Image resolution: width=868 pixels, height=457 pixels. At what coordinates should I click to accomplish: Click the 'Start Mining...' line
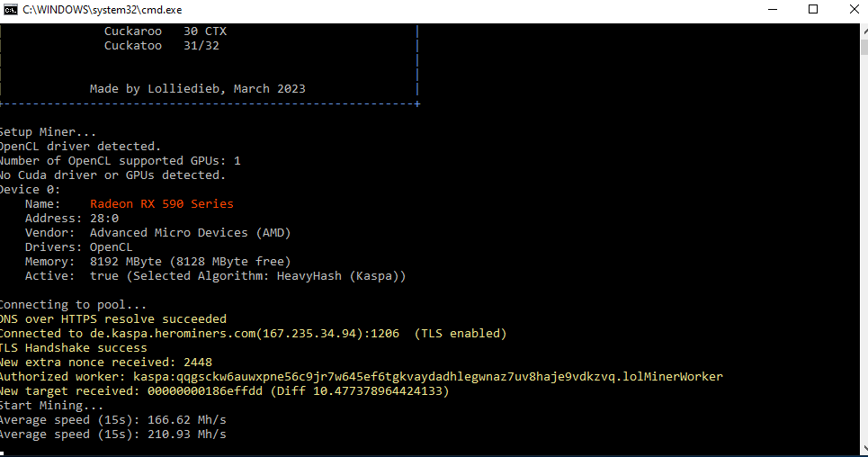(51, 406)
